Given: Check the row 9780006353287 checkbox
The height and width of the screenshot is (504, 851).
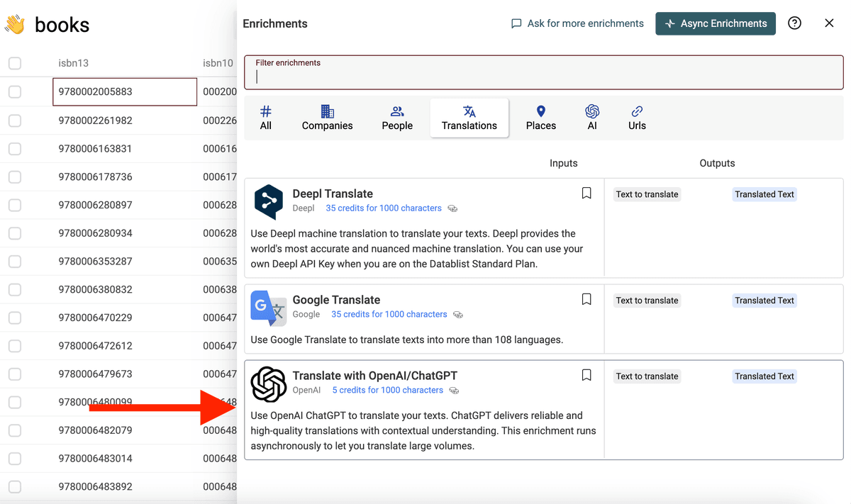Looking at the screenshot, I should [15, 262].
